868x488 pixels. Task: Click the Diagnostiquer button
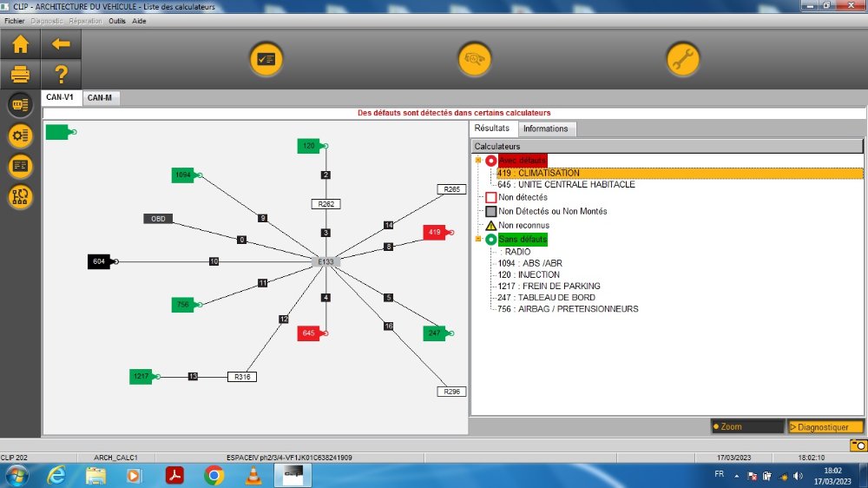[x=825, y=427]
